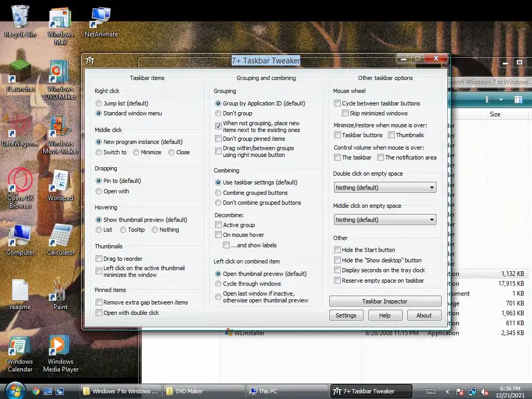Open Middle click on empty space dropdown
Screen dimensions: 532x399
point(385,220)
